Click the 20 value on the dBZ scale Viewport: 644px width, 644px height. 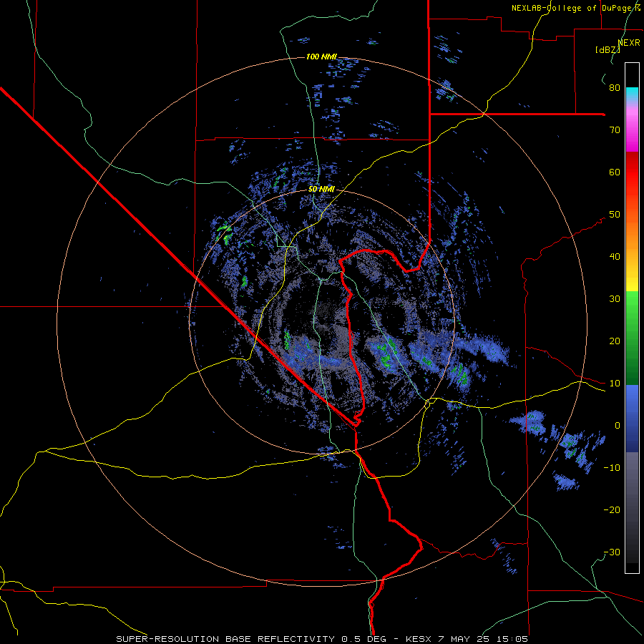(x=615, y=341)
